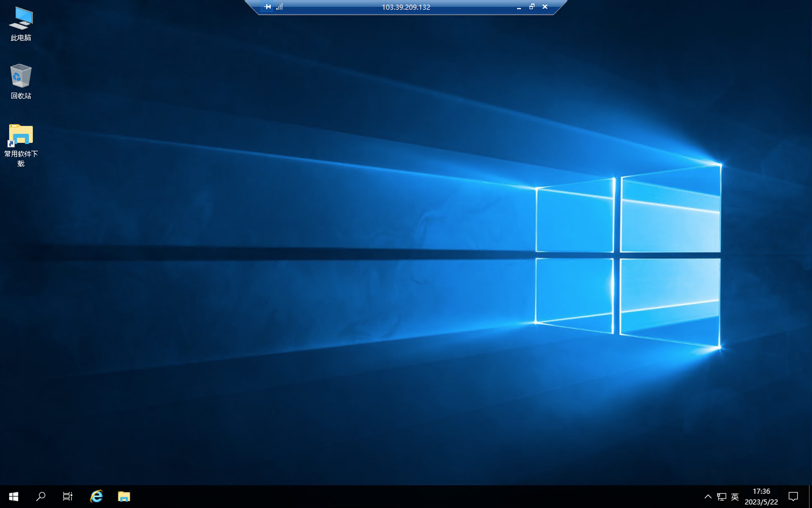Expand hidden system tray icons
The width and height of the screenshot is (812, 508).
708,496
